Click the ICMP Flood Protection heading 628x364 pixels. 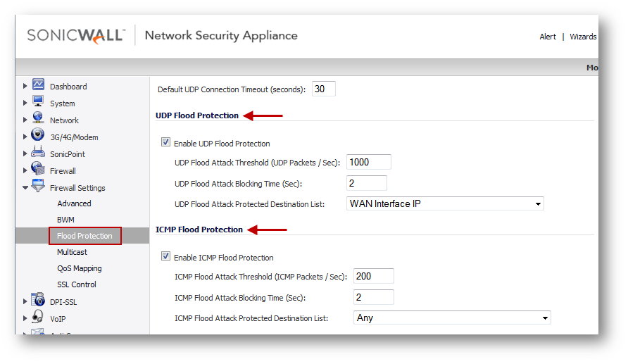pyautogui.click(x=199, y=230)
